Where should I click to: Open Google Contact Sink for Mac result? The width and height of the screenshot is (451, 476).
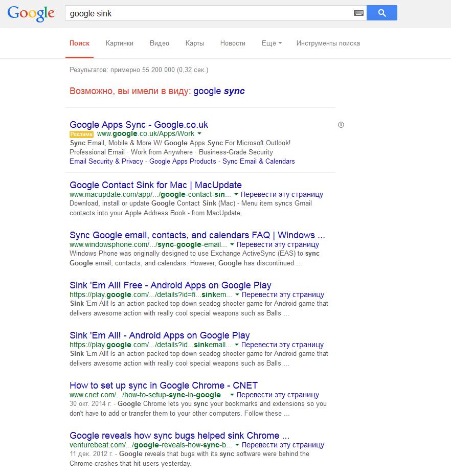155,185
